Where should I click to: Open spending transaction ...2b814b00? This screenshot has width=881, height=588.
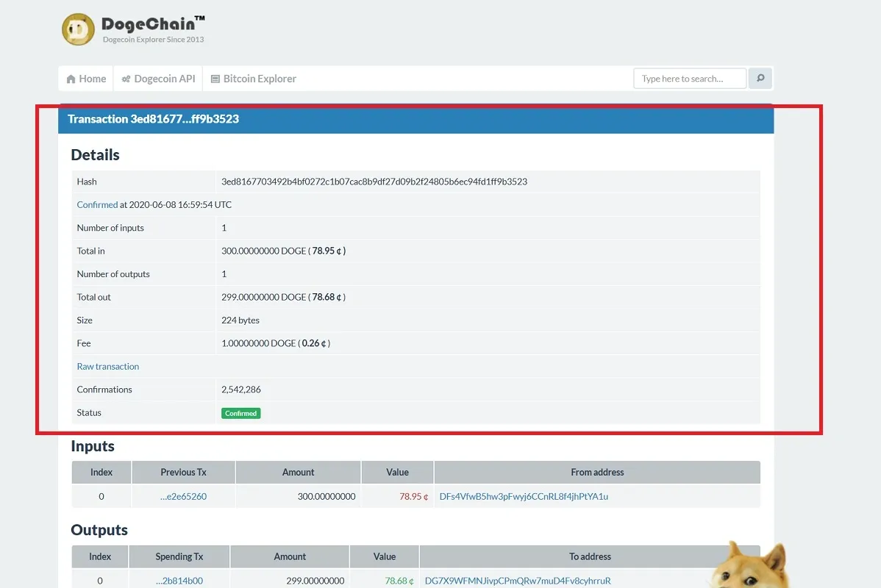(179, 581)
